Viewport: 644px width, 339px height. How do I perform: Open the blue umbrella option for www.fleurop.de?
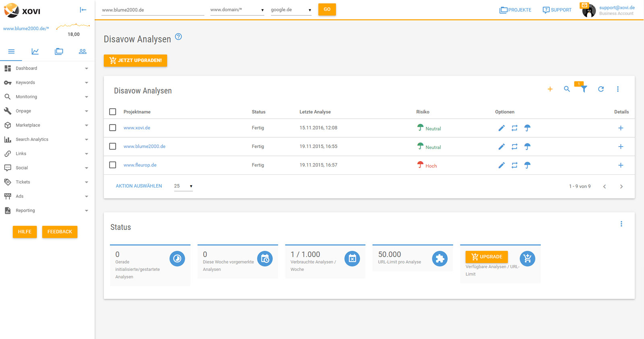[x=527, y=165]
